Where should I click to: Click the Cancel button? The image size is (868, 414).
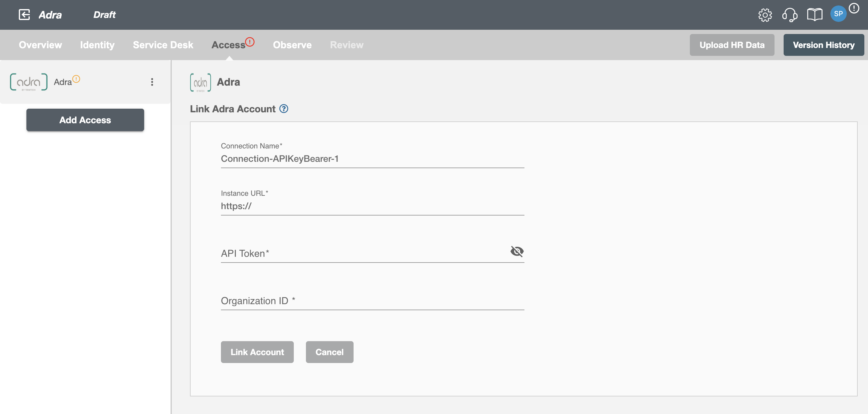(329, 352)
